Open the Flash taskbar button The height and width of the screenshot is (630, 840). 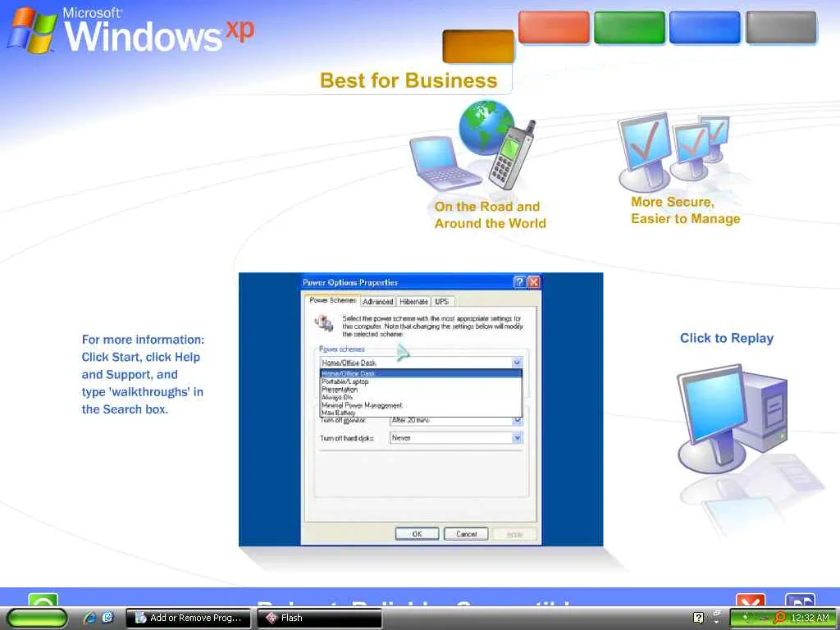(319, 618)
